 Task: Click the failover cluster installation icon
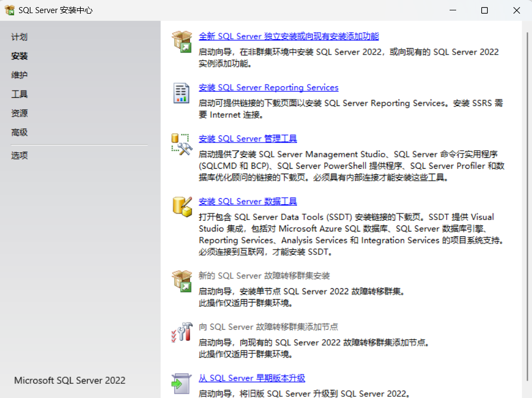click(182, 281)
